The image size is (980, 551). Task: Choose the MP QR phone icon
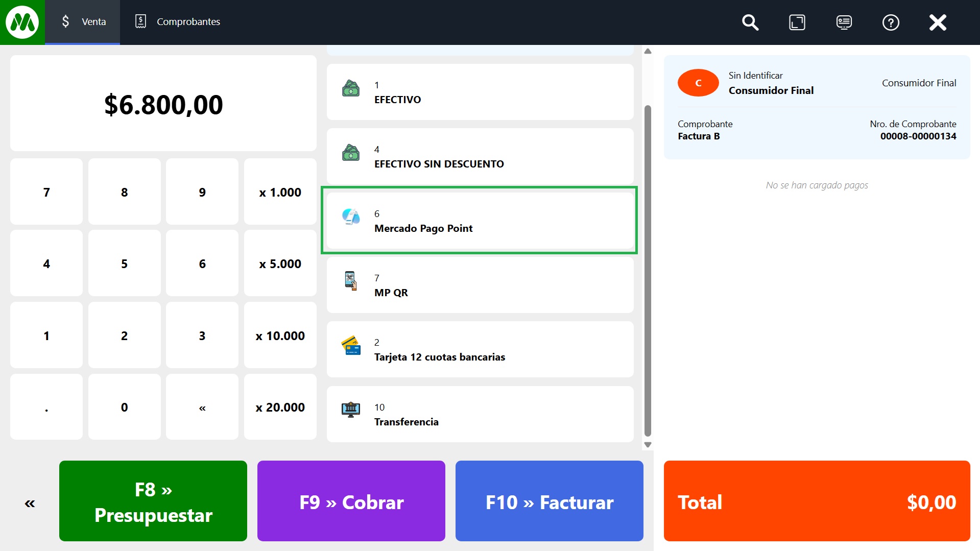click(x=350, y=281)
